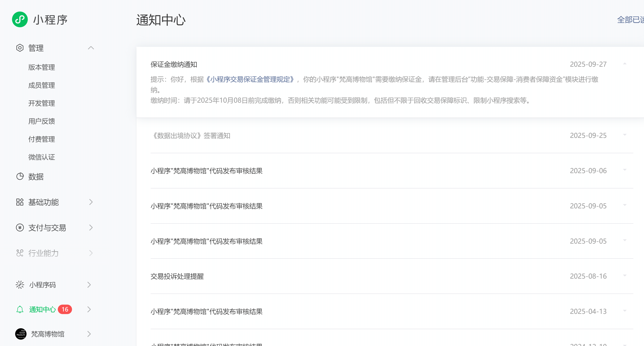The image size is (644, 346).
Task: Open 版本管理 menu item
Action: coord(41,67)
